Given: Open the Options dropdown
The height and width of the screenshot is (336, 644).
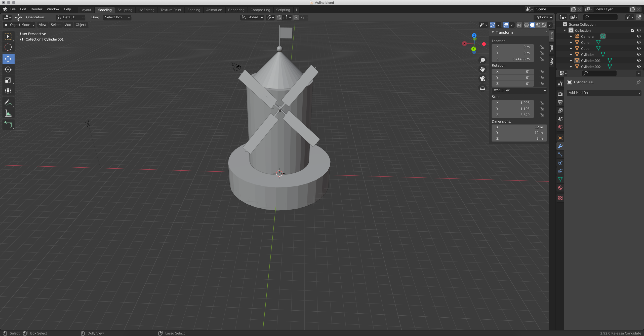Looking at the screenshot, I should point(543,17).
